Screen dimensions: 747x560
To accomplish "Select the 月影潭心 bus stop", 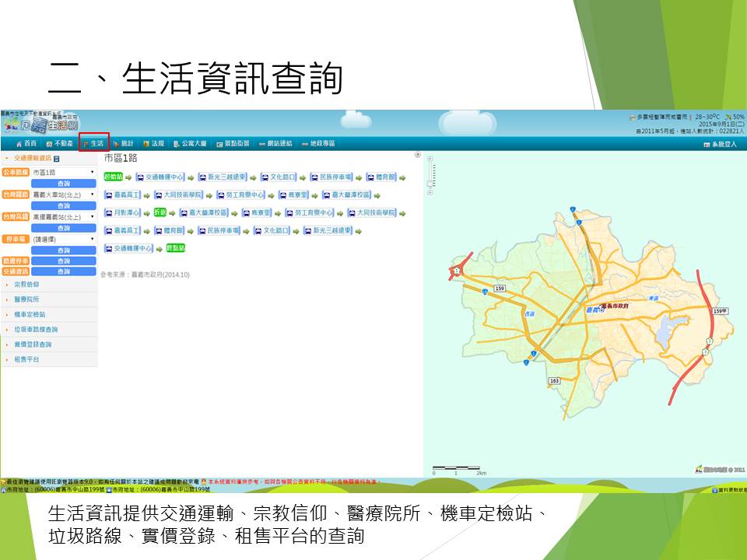I will (122, 213).
